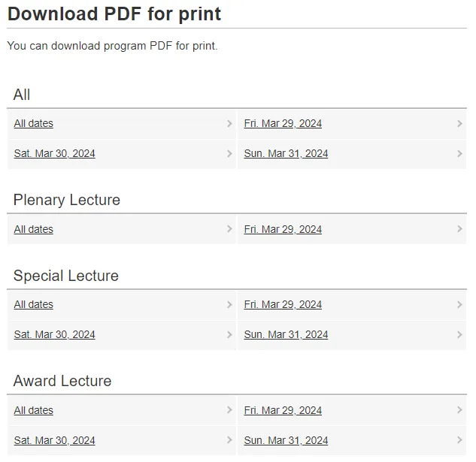This screenshot has width=476, height=462.
Task: Download Sat. Mar 30 PDF under All
Action: 54,154
